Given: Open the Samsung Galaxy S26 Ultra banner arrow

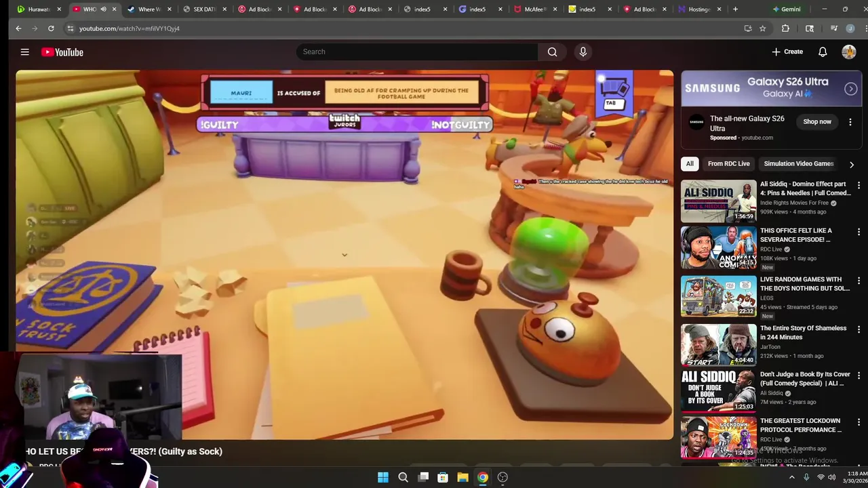Looking at the screenshot, I should [850, 89].
